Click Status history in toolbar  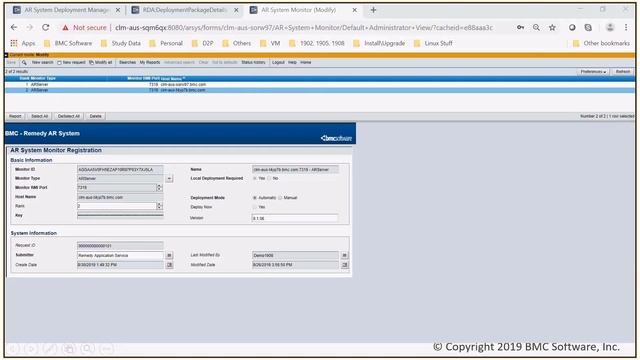coord(253,62)
